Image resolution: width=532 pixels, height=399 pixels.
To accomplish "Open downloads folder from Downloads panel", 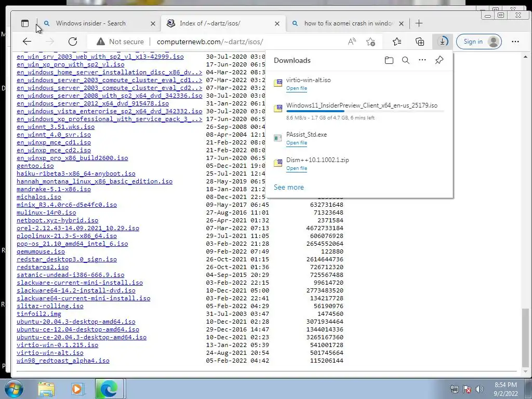I will pos(389,60).
